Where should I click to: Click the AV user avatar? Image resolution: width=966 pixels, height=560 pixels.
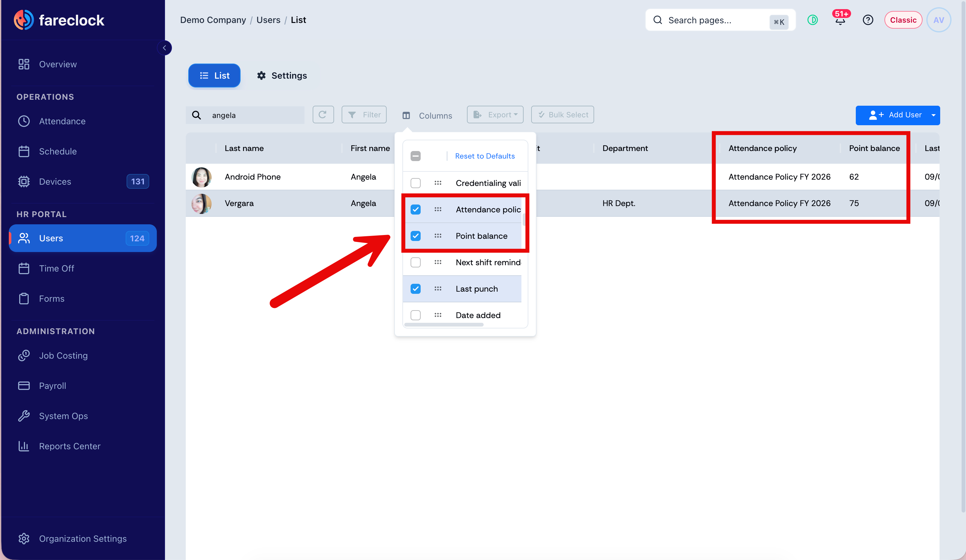[938, 20]
